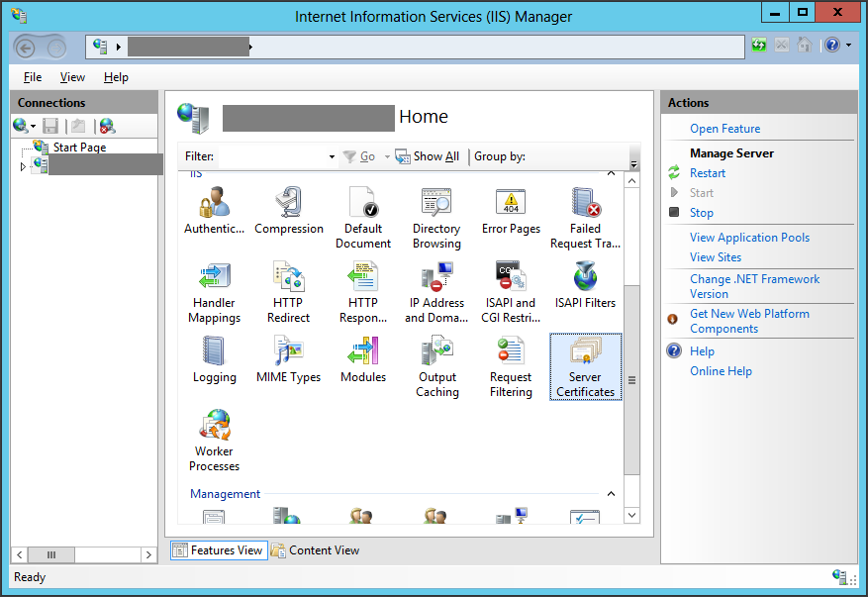The image size is (868, 597).
Task: Open the Compression feature
Action: (288, 211)
